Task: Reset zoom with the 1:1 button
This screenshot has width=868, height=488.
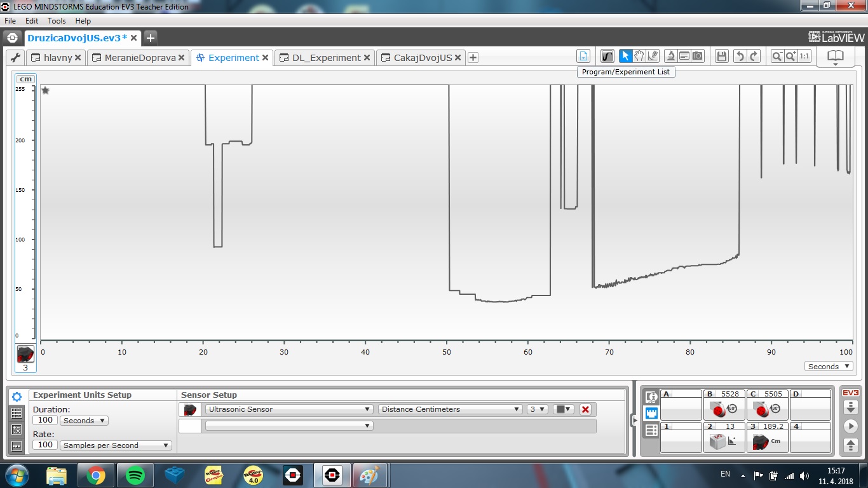Action: point(804,56)
